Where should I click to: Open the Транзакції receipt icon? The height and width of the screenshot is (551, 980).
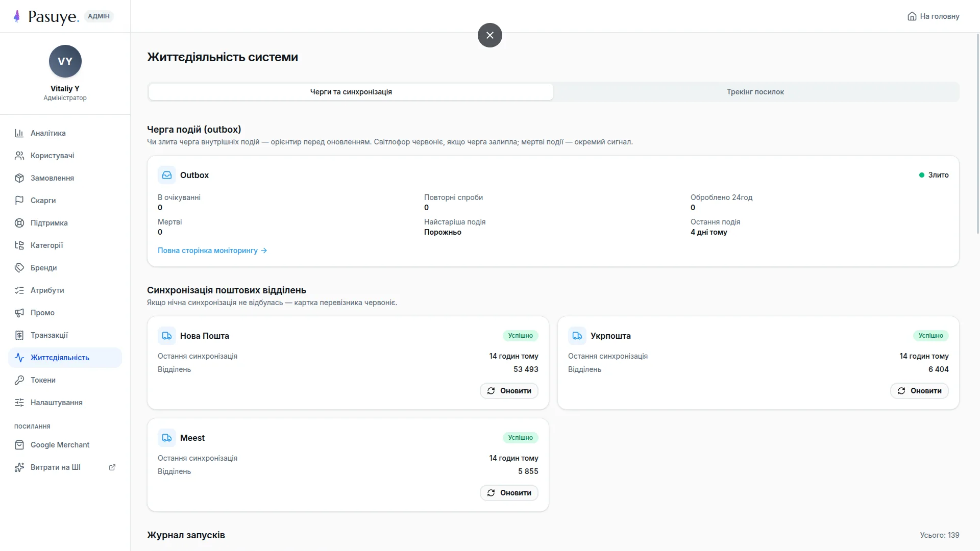click(x=19, y=335)
